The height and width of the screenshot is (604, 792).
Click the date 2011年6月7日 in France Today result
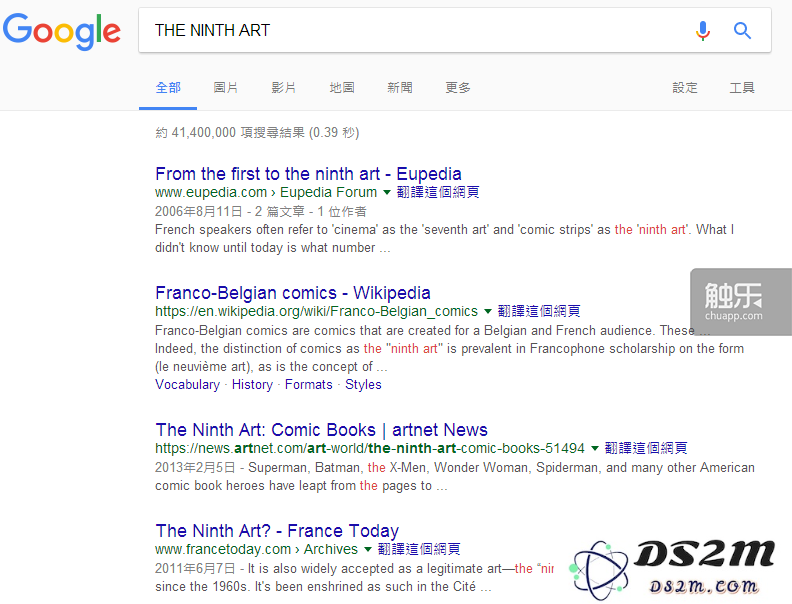195,569
